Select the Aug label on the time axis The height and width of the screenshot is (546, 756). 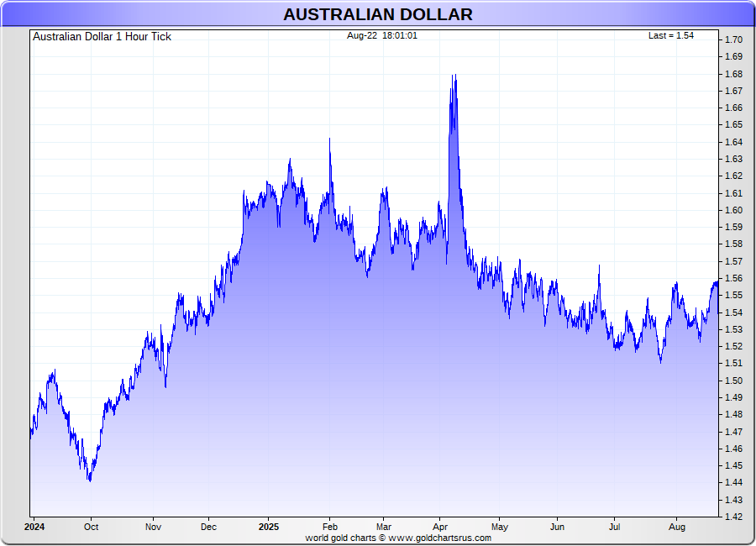pos(677,527)
